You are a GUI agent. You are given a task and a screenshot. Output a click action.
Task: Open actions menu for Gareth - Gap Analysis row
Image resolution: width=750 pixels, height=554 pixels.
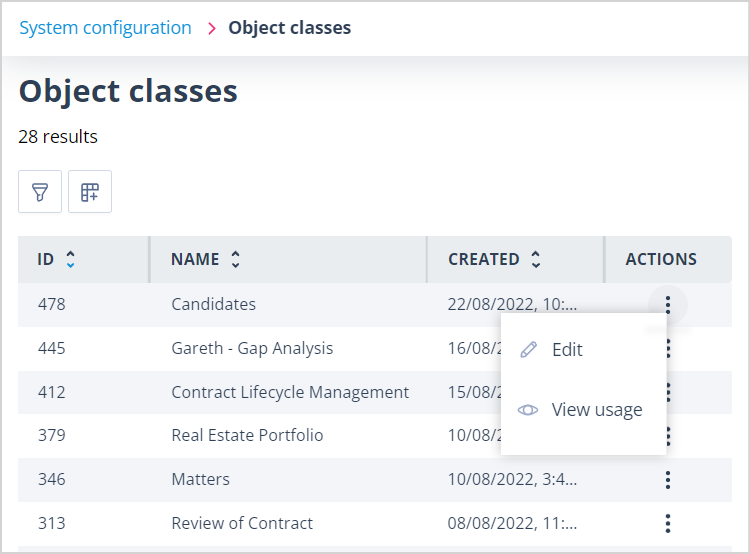[668, 349]
